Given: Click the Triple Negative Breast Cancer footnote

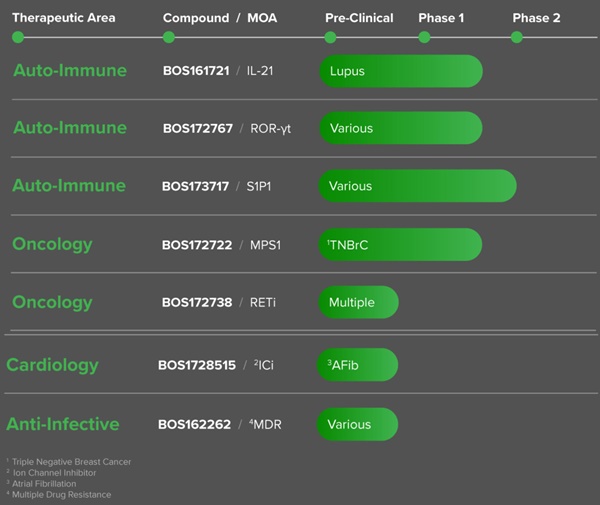Looking at the screenshot, I should click(71, 462).
